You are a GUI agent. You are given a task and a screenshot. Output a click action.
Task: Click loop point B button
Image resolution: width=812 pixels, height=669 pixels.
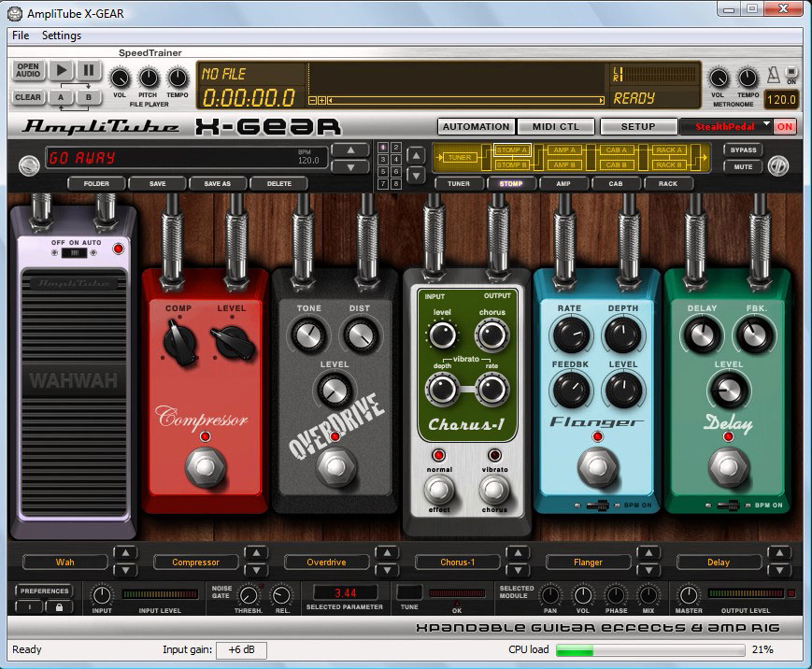point(89,97)
